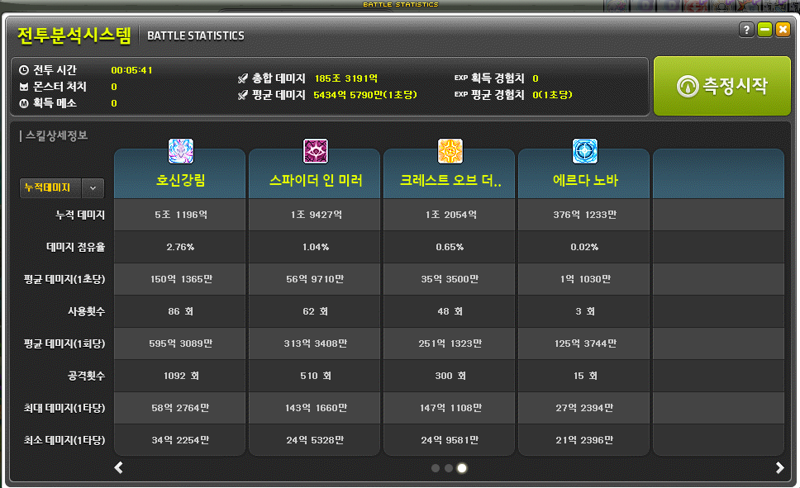This screenshot has width=800, height=488.
Task: Click the 5조 1196억 cumulative damage cell
Action: pyautogui.click(x=180, y=214)
